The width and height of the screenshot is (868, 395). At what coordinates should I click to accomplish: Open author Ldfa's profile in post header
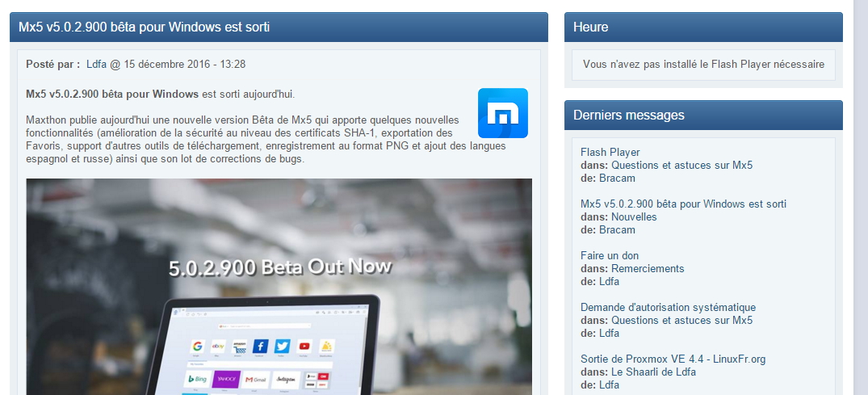(x=96, y=65)
